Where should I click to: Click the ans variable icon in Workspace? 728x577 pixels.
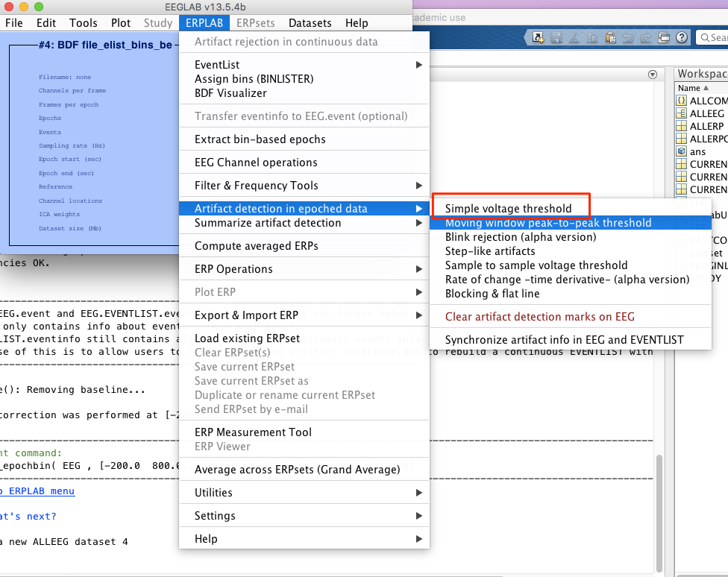pyautogui.click(x=681, y=151)
